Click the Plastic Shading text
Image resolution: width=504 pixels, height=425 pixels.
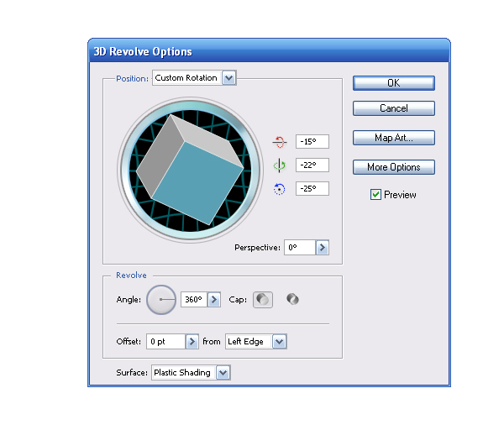tap(182, 373)
